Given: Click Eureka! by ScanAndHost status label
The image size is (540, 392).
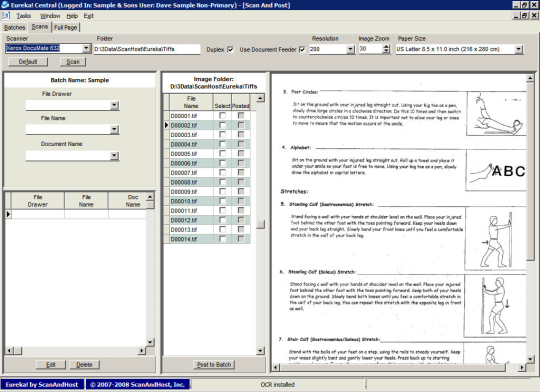Looking at the screenshot, I should click(42, 384).
